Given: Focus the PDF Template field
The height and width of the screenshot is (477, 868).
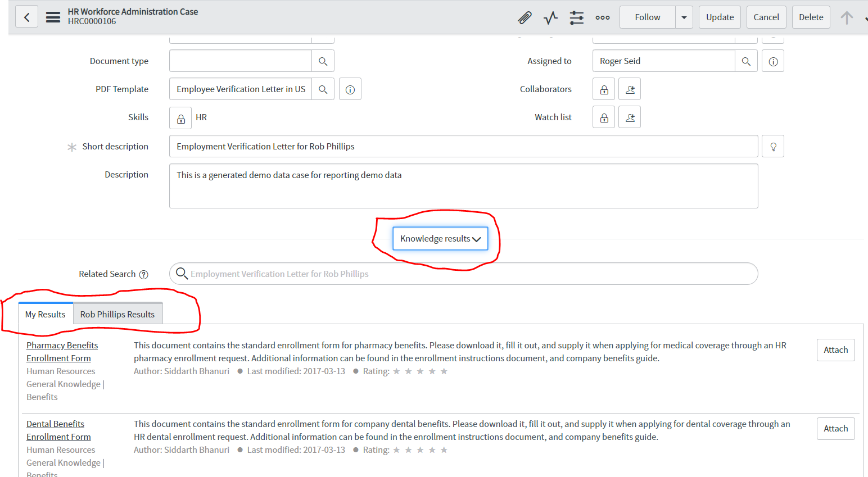Looking at the screenshot, I should coord(241,89).
